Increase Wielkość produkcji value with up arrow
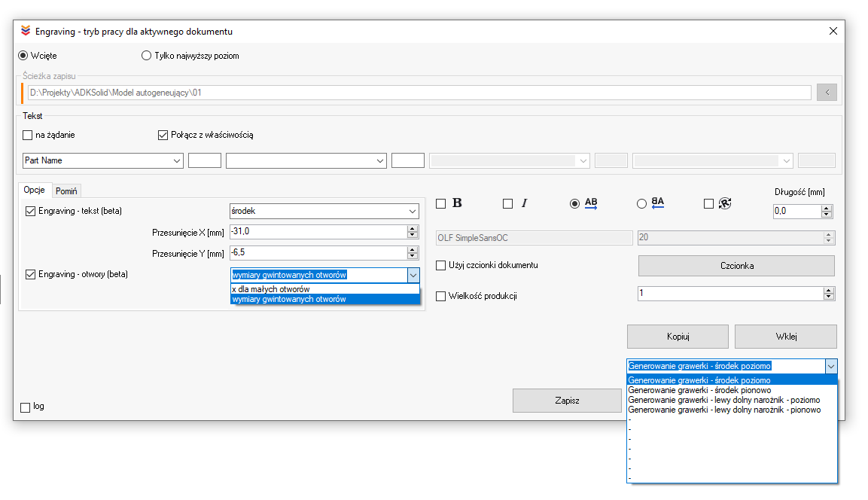The width and height of the screenshot is (868, 500). [x=828, y=291]
